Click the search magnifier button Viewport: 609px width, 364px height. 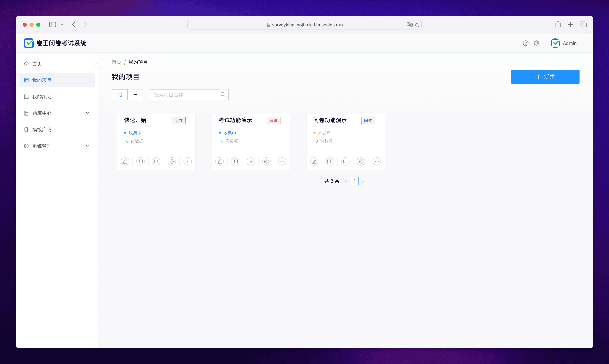[x=223, y=95]
